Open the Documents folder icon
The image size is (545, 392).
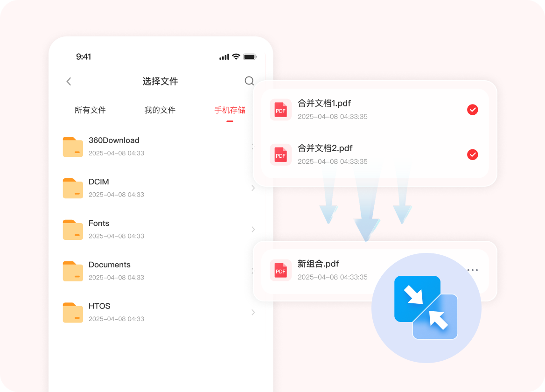[x=73, y=271]
